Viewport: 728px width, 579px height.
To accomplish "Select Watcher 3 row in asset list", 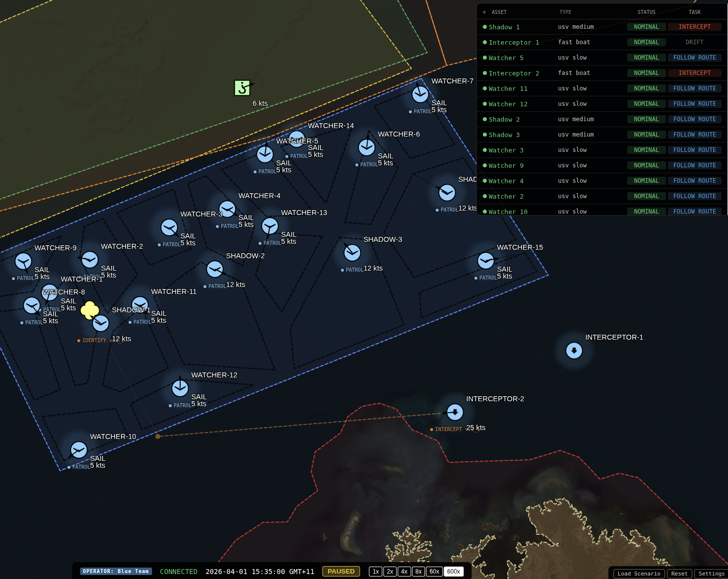I will point(602,150).
